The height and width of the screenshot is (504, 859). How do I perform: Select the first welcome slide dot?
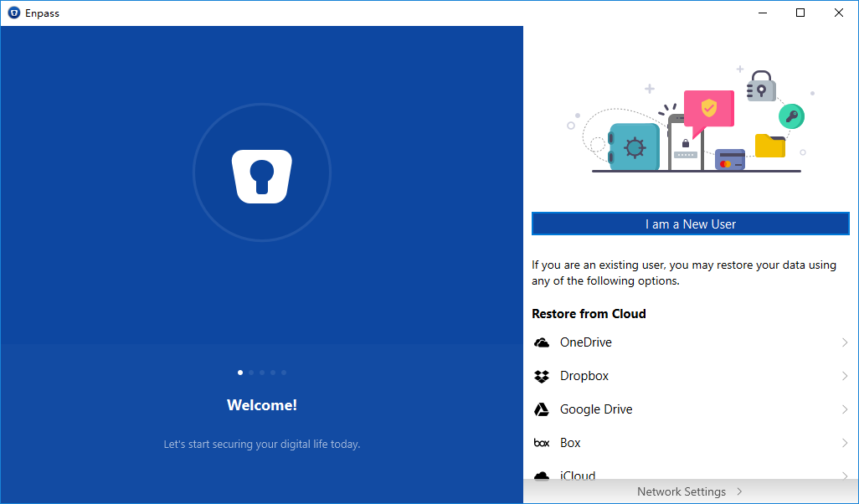(240, 372)
